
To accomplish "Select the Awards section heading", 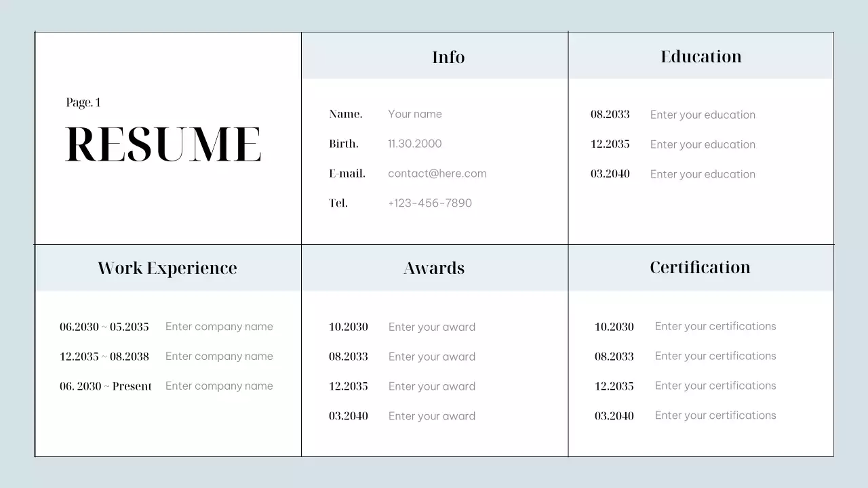I will [x=434, y=268].
